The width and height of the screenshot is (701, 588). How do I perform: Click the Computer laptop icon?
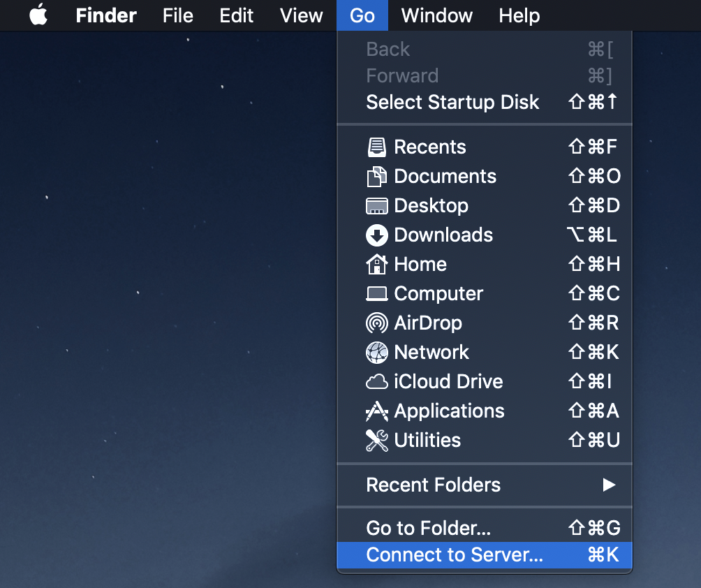pos(377,294)
